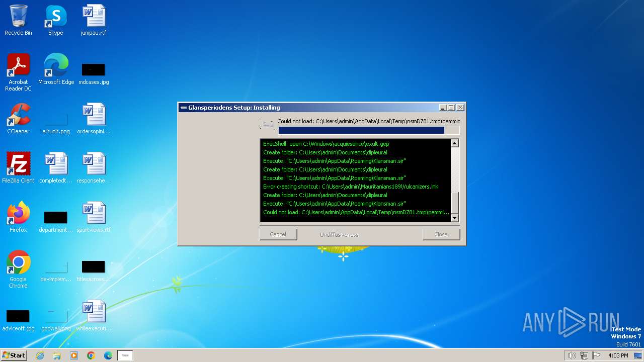This screenshot has width=644, height=362.
Task: Click the Undiffusiveness branding text
Action: point(339,235)
